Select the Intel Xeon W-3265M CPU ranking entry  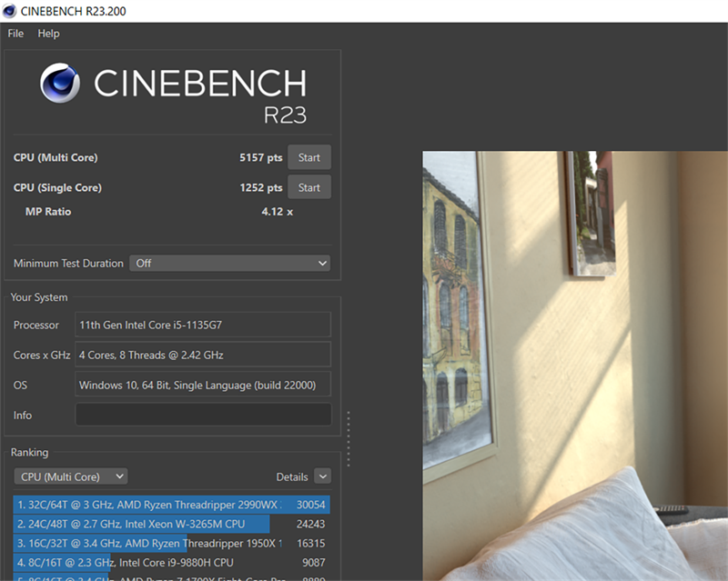164,523
